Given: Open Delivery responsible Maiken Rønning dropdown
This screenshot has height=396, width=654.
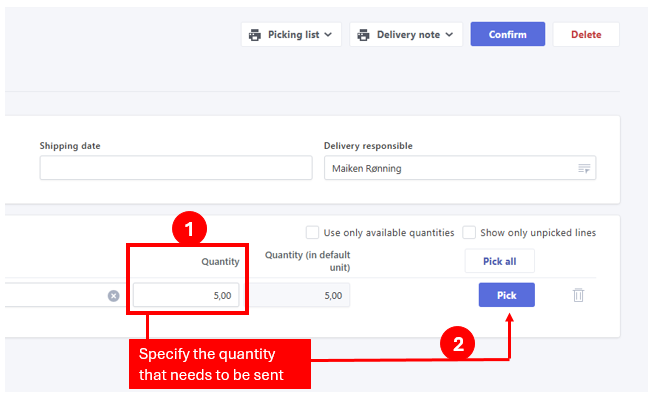Looking at the screenshot, I should 460,168.
